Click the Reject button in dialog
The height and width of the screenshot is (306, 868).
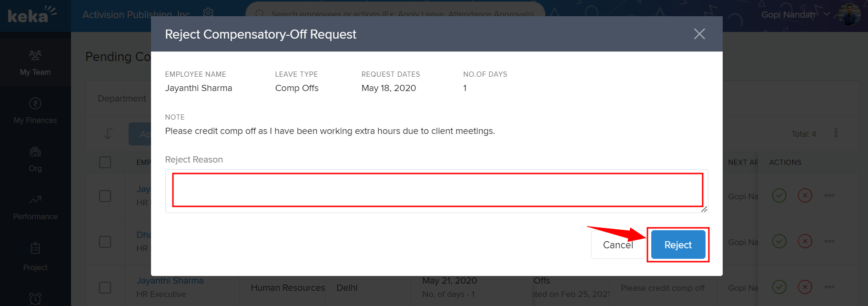pos(677,245)
